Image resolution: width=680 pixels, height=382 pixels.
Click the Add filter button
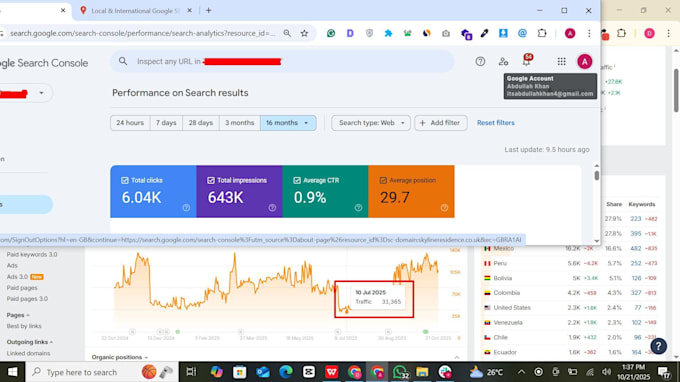click(x=440, y=123)
